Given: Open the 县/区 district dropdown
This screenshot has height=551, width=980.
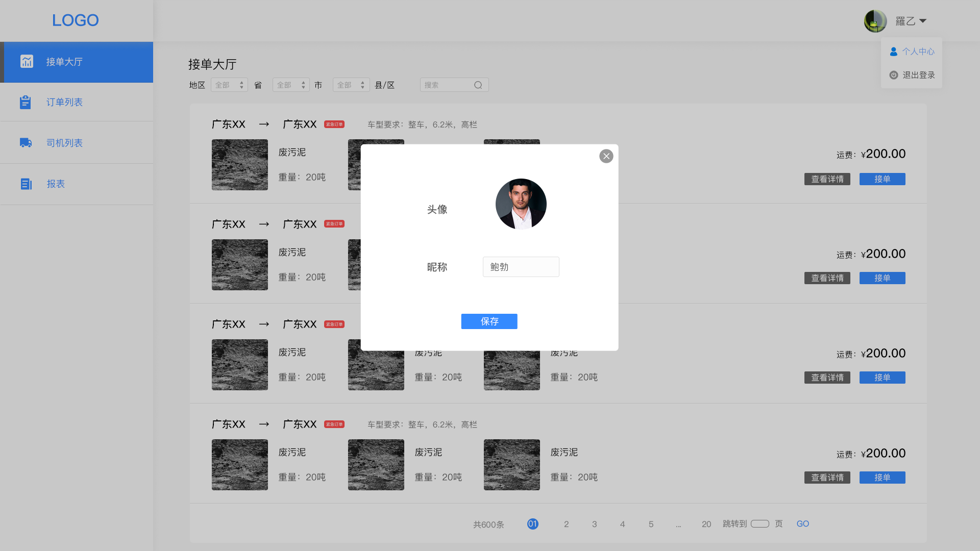Looking at the screenshot, I should click(351, 85).
